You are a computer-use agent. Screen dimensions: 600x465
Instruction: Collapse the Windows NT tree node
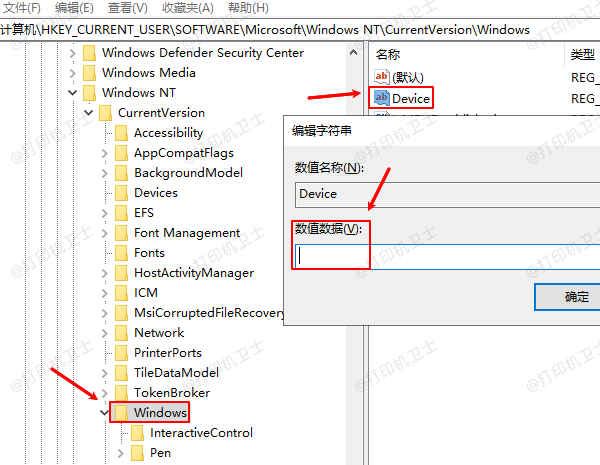coord(73,93)
